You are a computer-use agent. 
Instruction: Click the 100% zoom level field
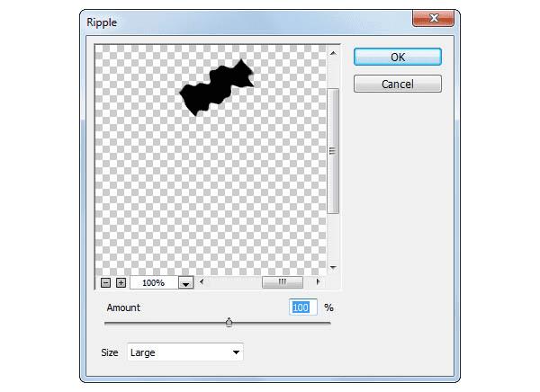point(154,283)
